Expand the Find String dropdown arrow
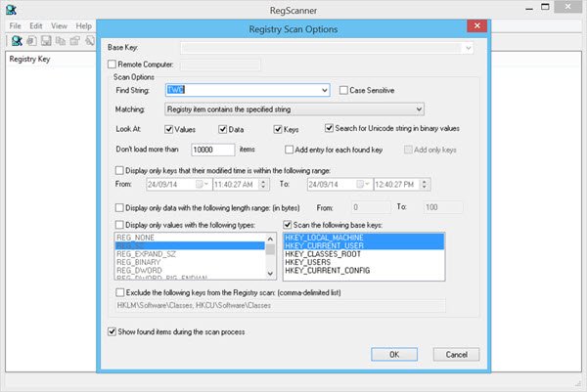The height and width of the screenshot is (392, 587). [x=324, y=90]
